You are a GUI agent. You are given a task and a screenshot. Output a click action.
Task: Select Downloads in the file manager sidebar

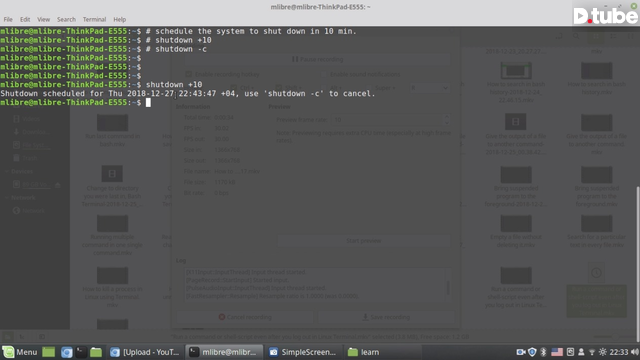pos(36,132)
